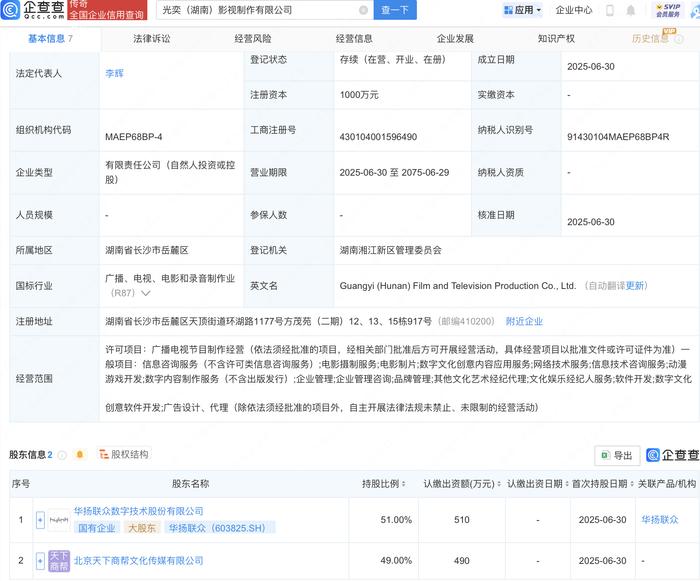Click 纳税人识别号 value 91430104MAEP68BP4R
This screenshot has height=581, width=700.
click(x=618, y=137)
